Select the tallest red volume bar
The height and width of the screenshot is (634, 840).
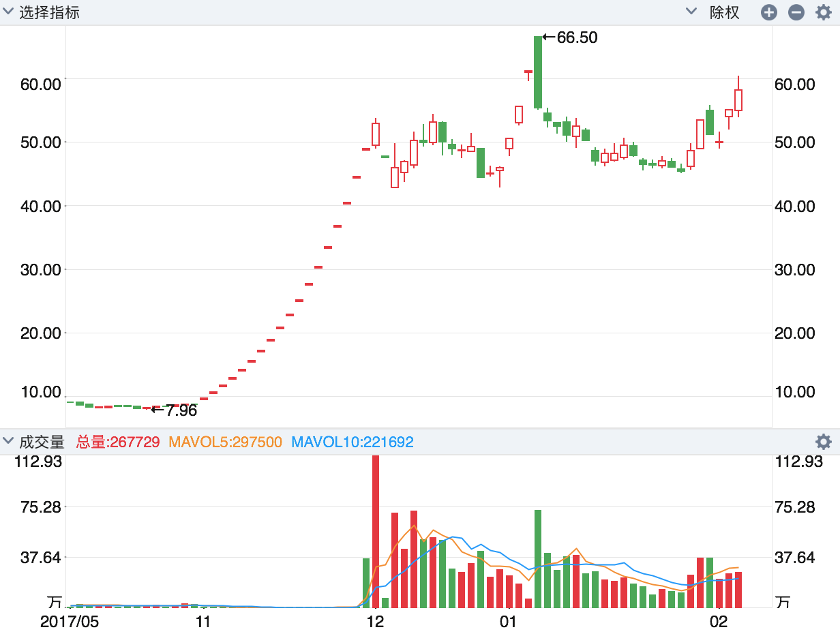[376, 532]
